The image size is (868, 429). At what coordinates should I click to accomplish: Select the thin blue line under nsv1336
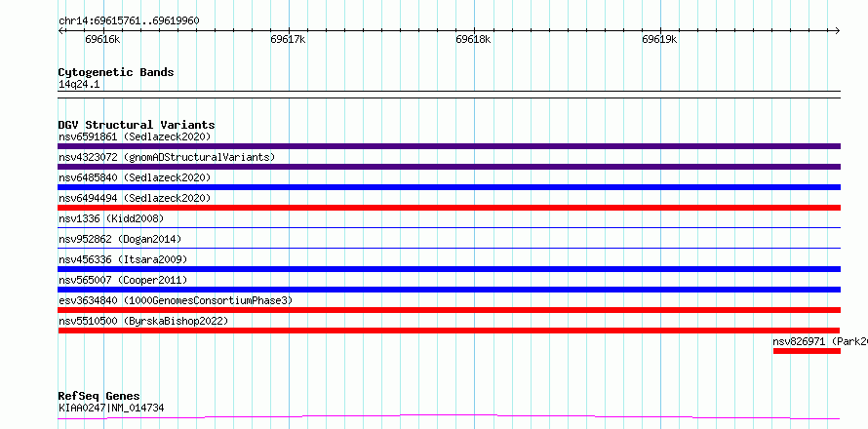point(449,227)
